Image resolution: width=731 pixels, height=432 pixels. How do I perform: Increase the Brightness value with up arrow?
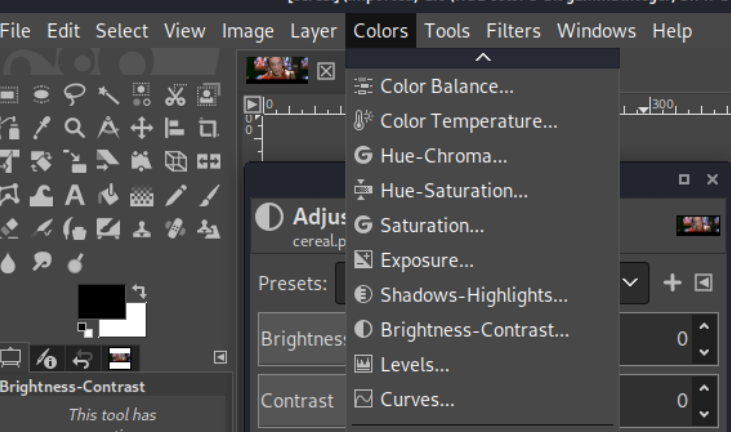pos(705,328)
